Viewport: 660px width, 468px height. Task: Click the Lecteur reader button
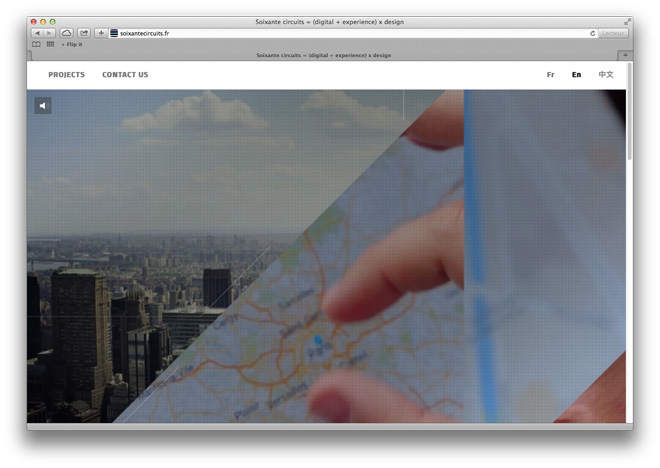(612, 33)
